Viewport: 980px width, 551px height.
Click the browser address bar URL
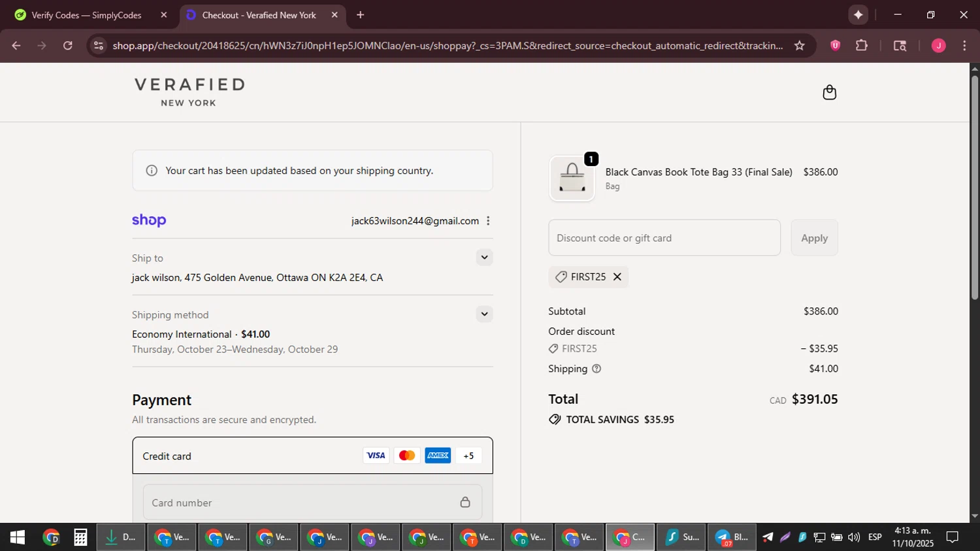pos(448,46)
